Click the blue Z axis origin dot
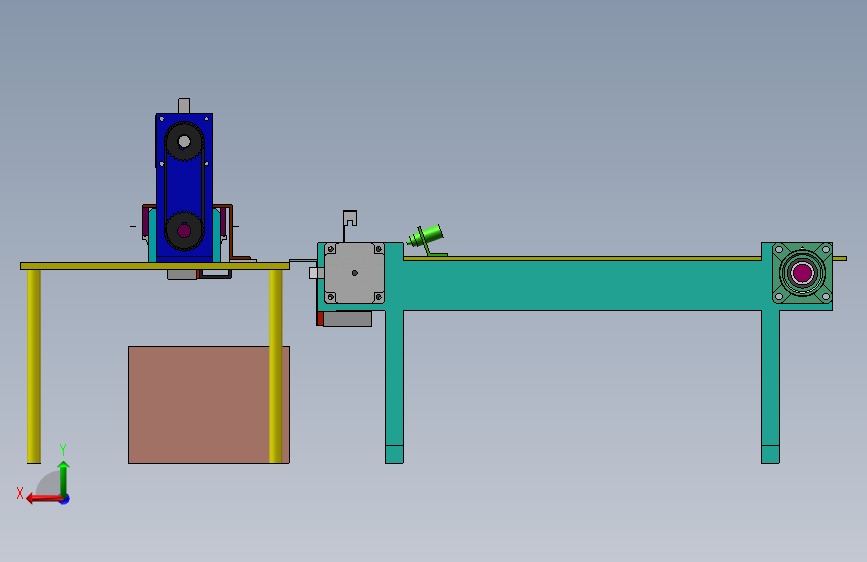This screenshot has height=562, width=867. tap(65, 499)
